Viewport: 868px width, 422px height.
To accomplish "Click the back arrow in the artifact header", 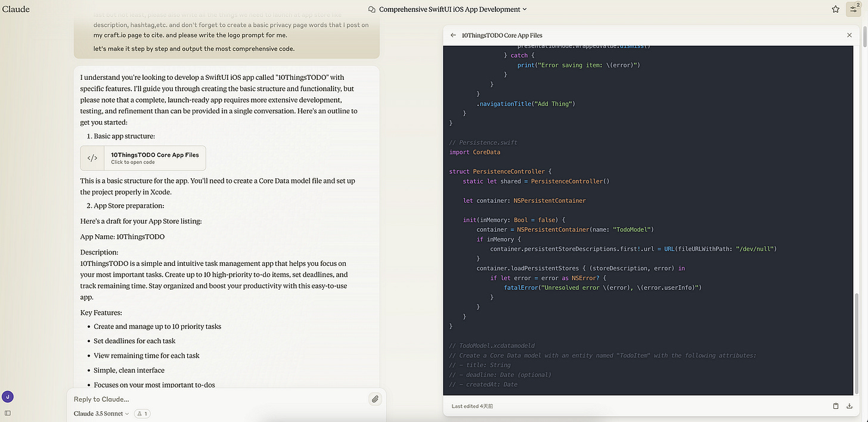I will click(x=453, y=35).
